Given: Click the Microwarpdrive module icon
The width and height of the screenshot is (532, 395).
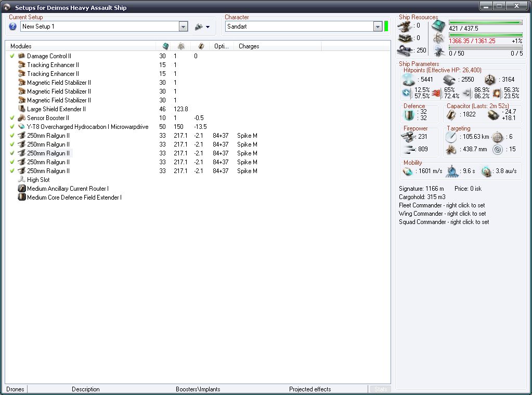Looking at the screenshot, I should point(22,126).
